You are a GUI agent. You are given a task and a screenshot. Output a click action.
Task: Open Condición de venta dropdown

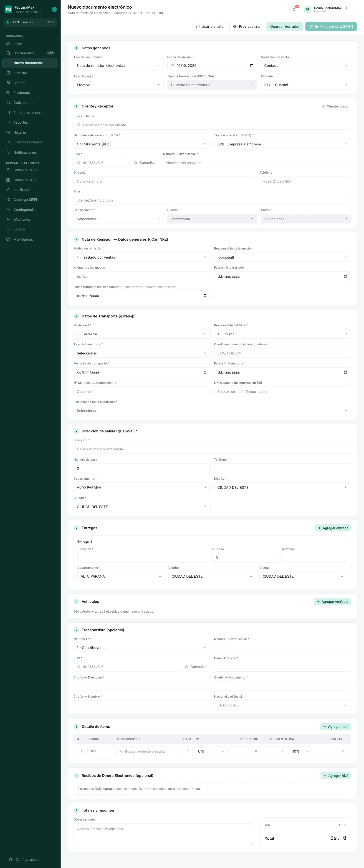point(306,66)
